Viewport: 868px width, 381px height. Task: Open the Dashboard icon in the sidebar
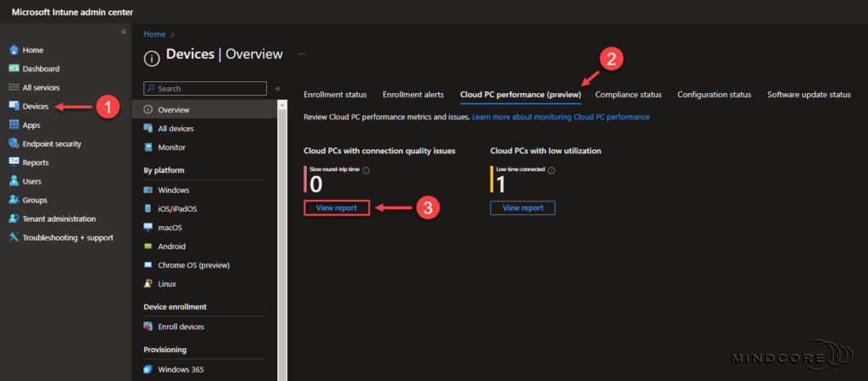(14, 69)
